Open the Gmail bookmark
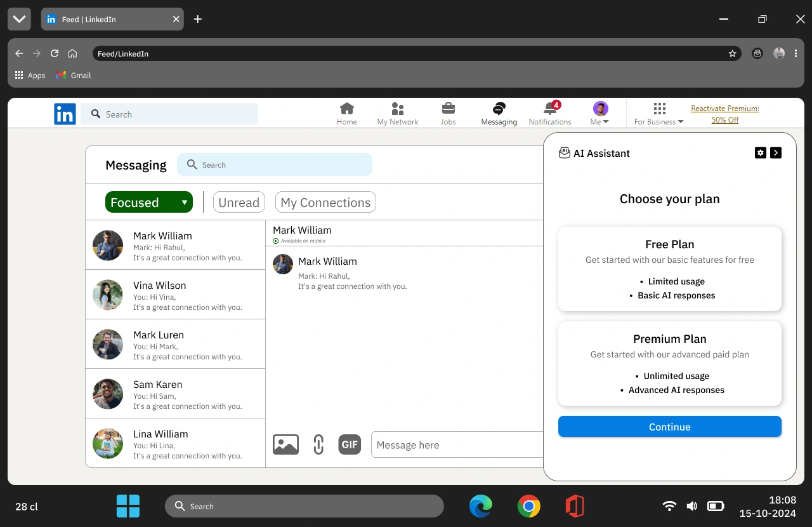Screen dimensions: 812x527 (73, 75)
